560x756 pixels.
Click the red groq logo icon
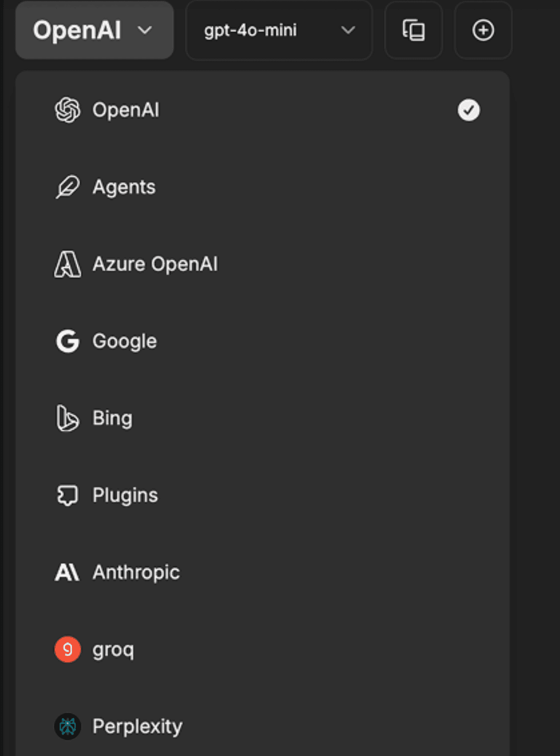coord(68,649)
